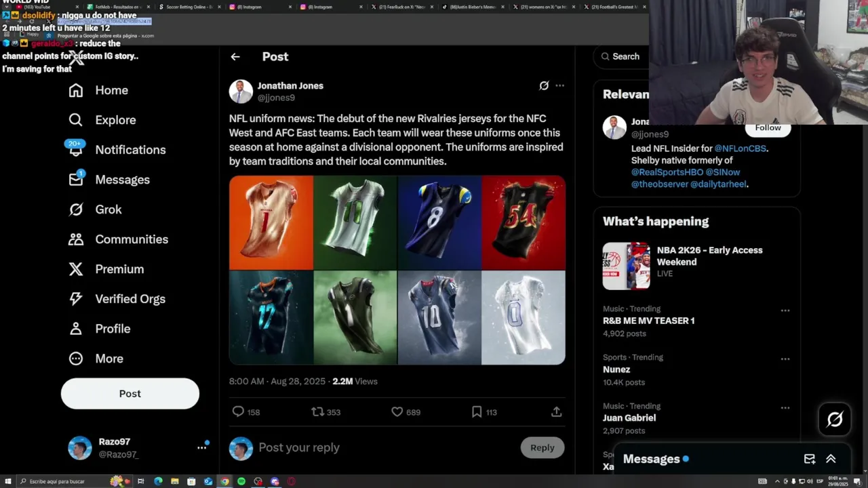Viewport: 868px width, 488px height.
Task: Click the Reply button
Action: point(542,447)
